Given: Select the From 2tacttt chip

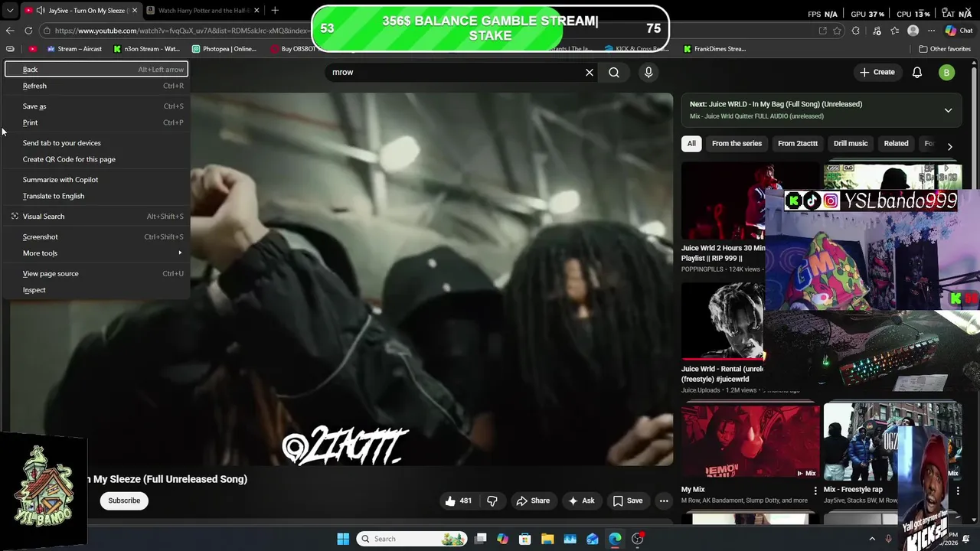Looking at the screenshot, I should 798,143.
